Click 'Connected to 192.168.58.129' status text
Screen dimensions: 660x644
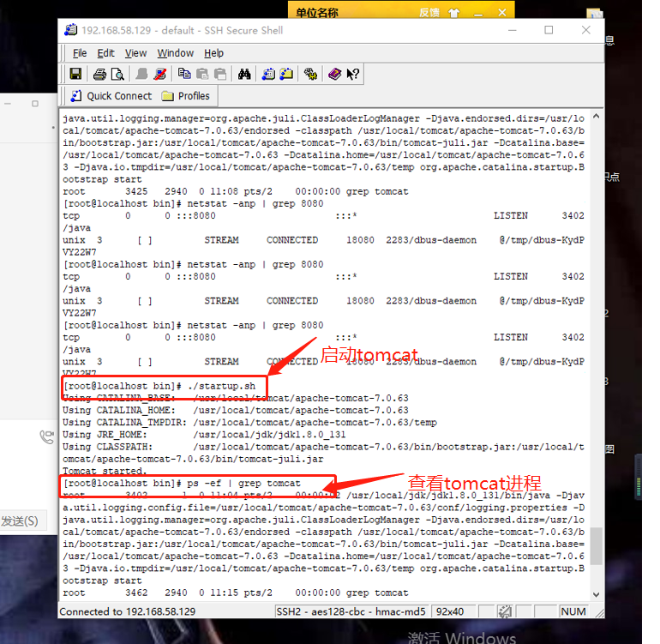tap(128, 611)
